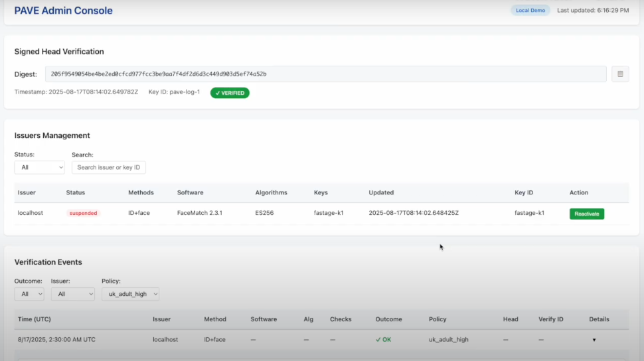Image resolution: width=644 pixels, height=361 pixels.
Task: Click the Outcome column header
Action: point(388,319)
